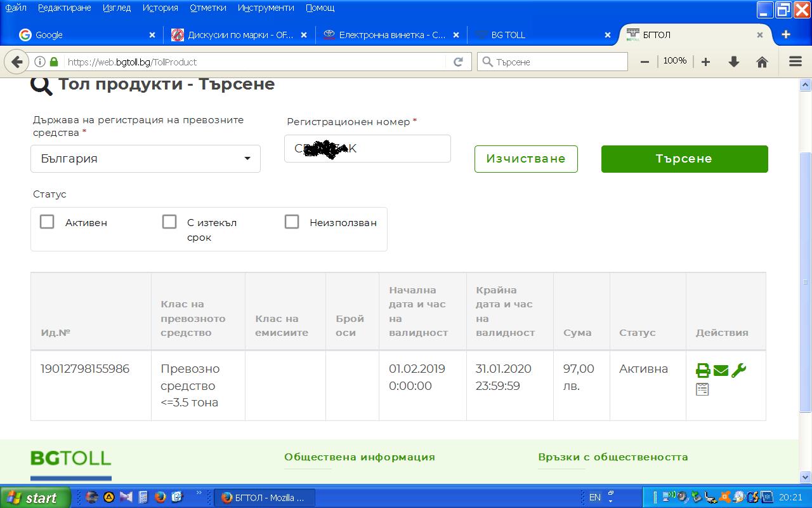This screenshot has height=508, width=812.
Task: Check the С изтекъл срок checkbox
Action: pos(169,222)
